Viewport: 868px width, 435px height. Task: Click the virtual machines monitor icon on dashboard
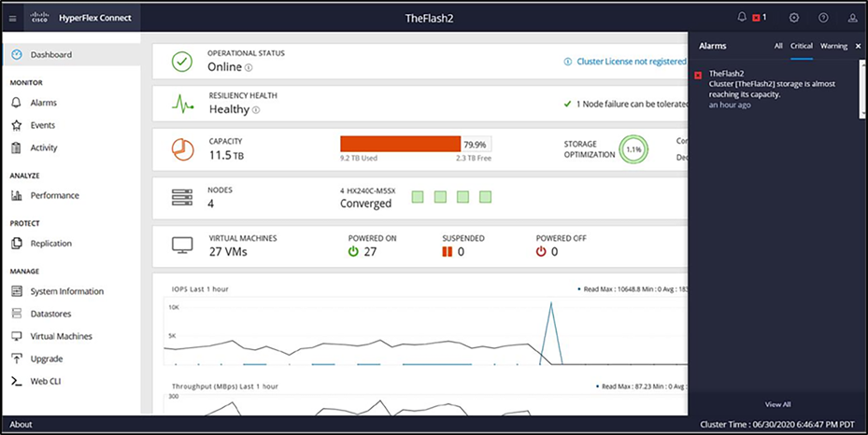tap(183, 246)
